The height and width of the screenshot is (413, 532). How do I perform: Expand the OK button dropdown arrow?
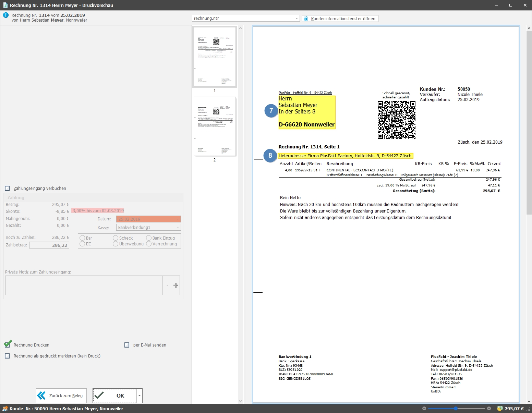(139, 396)
